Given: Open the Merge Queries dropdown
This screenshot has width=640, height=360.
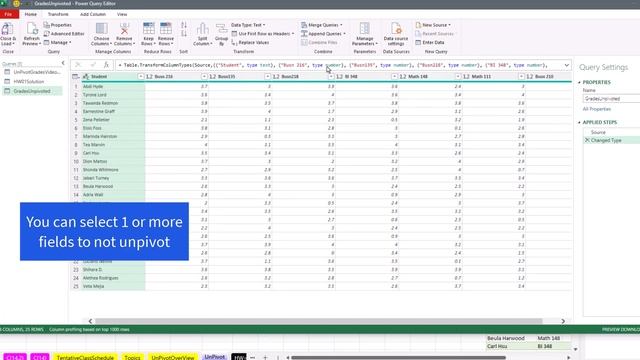Looking at the screenshot, I should [322, 25].
